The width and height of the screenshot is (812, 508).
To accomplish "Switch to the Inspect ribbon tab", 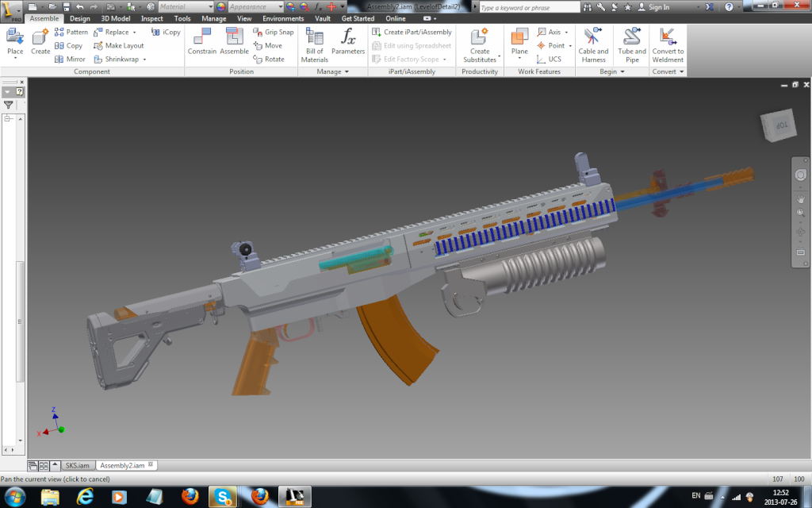I will (152, 19).
